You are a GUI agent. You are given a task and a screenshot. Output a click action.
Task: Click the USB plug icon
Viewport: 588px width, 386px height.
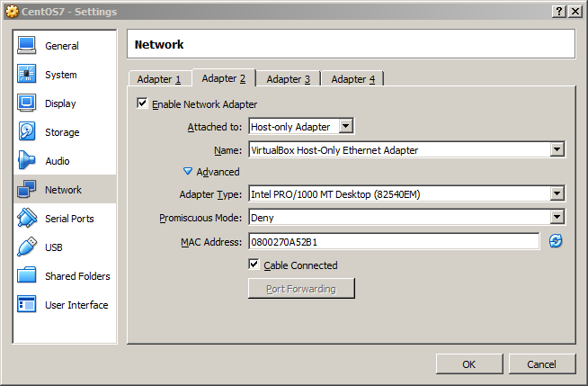[x=26, y=247]
